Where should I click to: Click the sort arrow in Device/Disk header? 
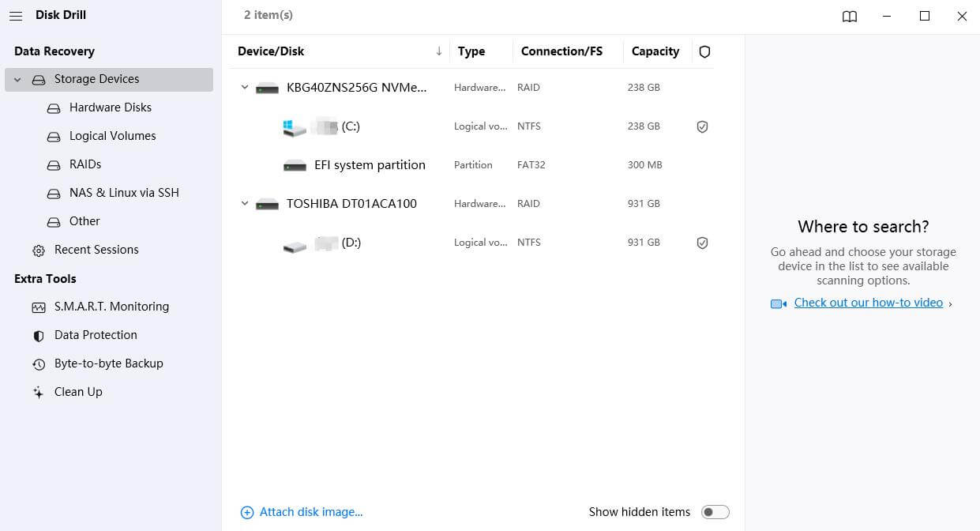pyautogui.click(x=439, y=51)
